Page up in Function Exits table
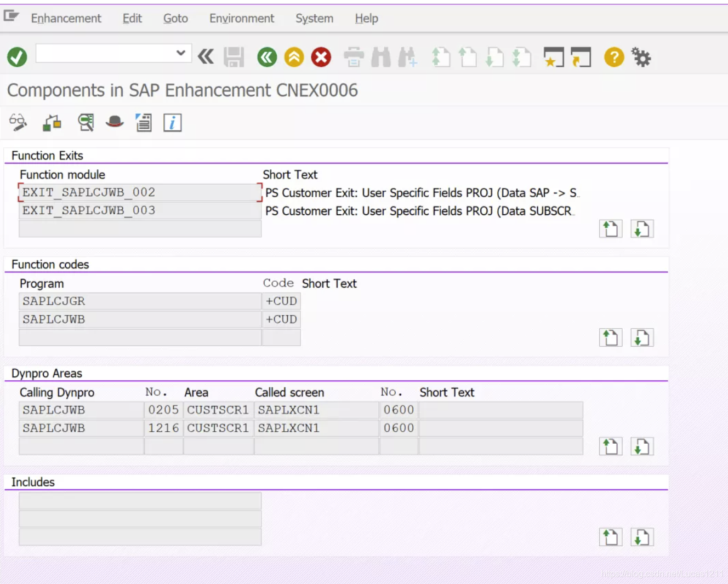 click(611, 228)
